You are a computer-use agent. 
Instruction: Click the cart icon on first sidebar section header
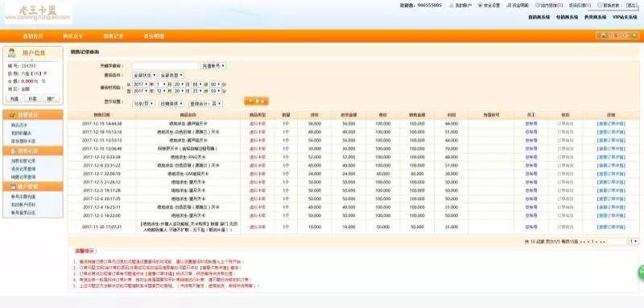click(x=12, y=114)
